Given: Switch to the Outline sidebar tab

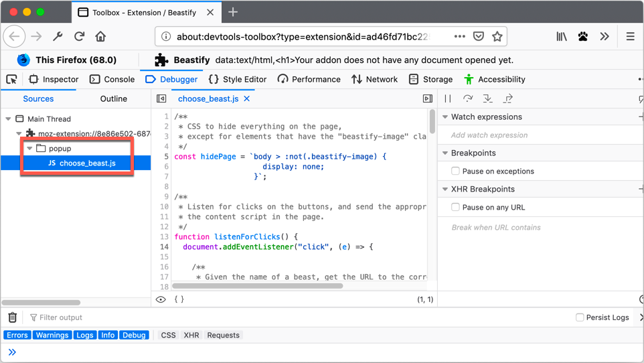Looking at the screenshot, I should point(114,98).
